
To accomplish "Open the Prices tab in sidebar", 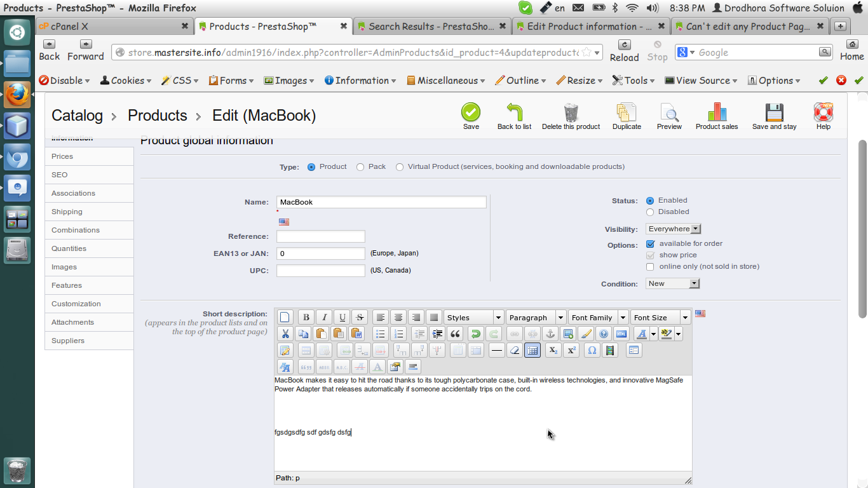I will (89, 156).
